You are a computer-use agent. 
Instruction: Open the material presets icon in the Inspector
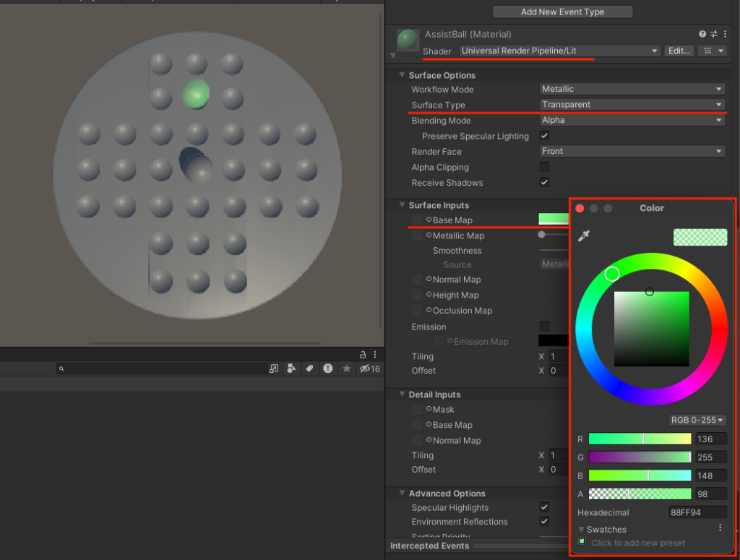pyautogui.click(x=713, y=34)
